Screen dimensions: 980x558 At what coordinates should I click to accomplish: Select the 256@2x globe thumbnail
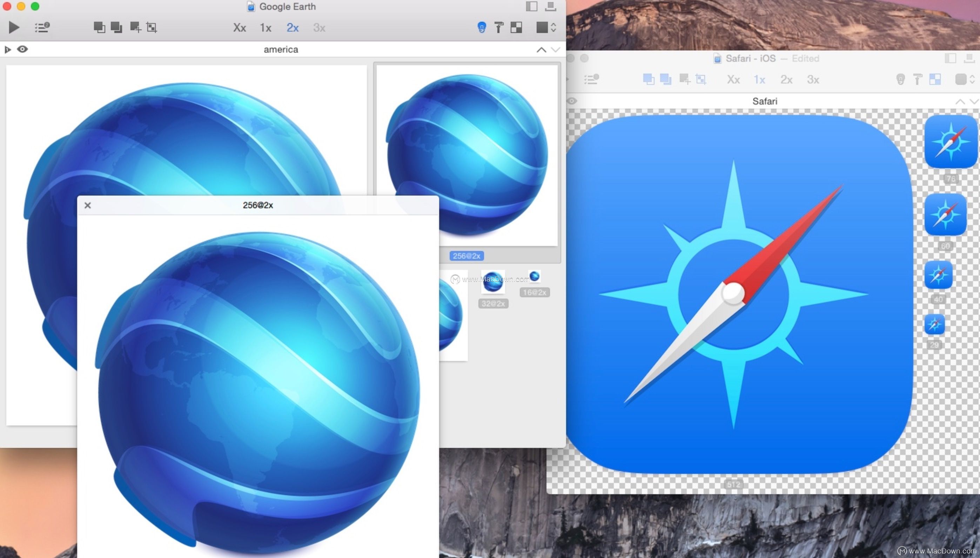pos(467,155)
